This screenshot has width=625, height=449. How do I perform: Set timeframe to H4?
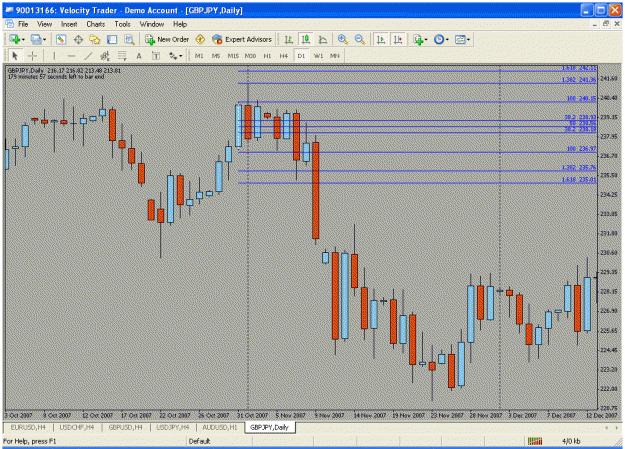283,56
